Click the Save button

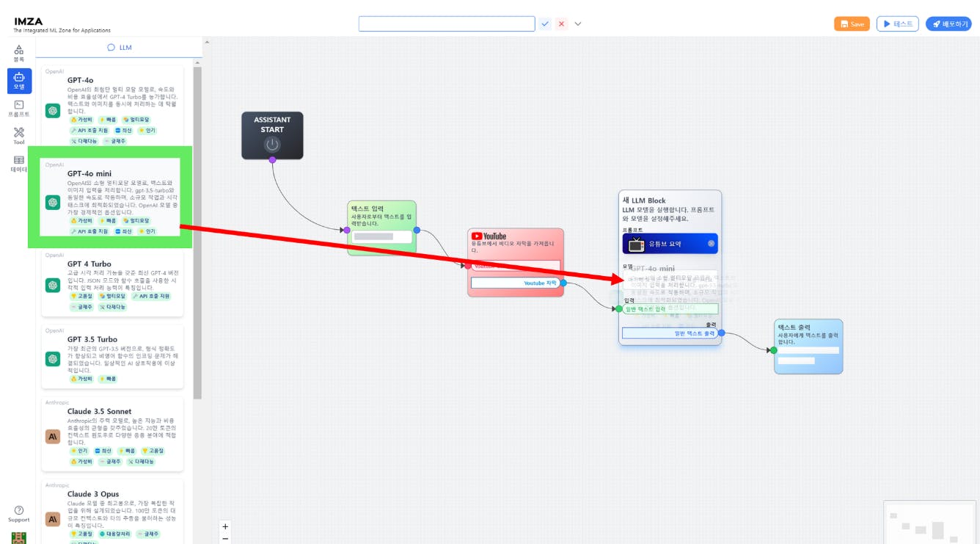(x=852, y=23)
